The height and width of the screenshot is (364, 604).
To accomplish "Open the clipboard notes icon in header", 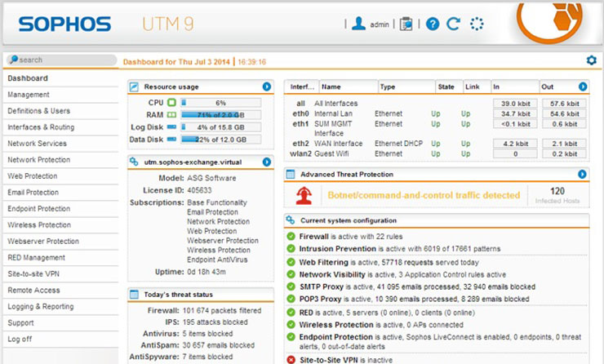I will 406,24.
